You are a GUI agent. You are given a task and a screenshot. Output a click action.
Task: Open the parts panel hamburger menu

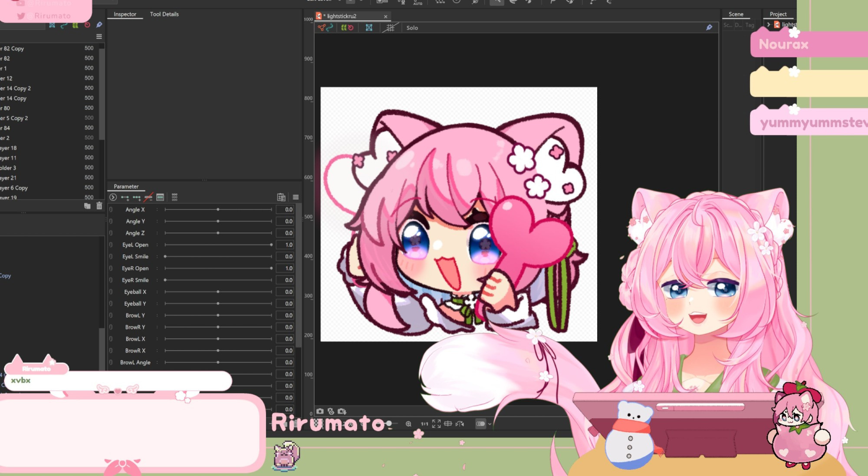point(99,36)
